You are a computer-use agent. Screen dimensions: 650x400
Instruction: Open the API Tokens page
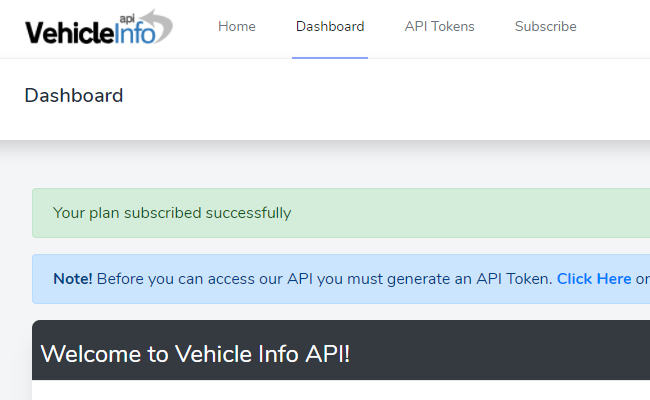click(439, 27)
